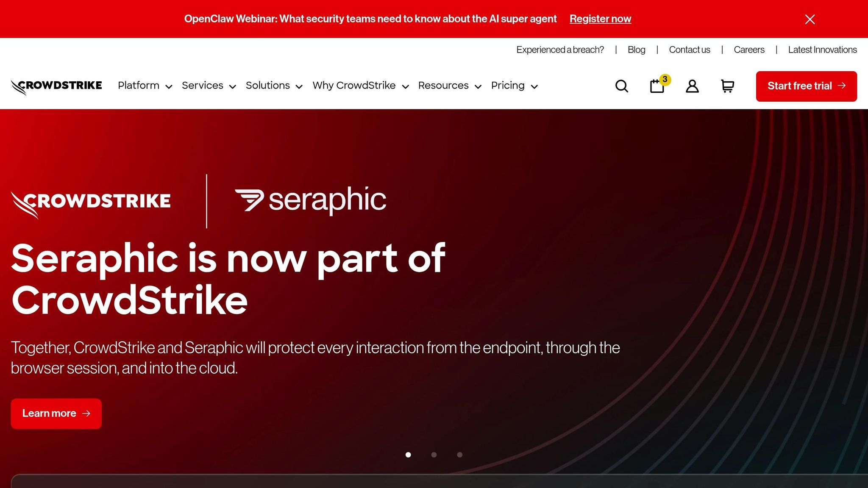
Task: Click the CrowdStrike logo in the navbar
Action: pos(56,85)
